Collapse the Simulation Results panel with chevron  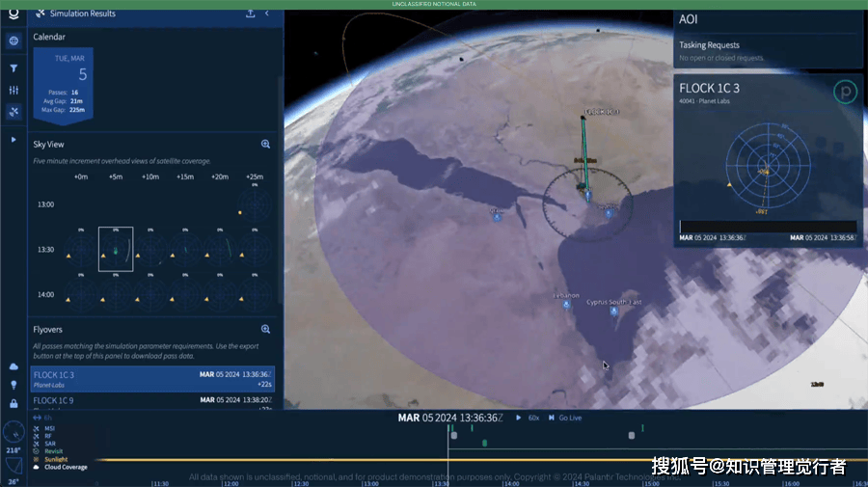coord(267,14)
